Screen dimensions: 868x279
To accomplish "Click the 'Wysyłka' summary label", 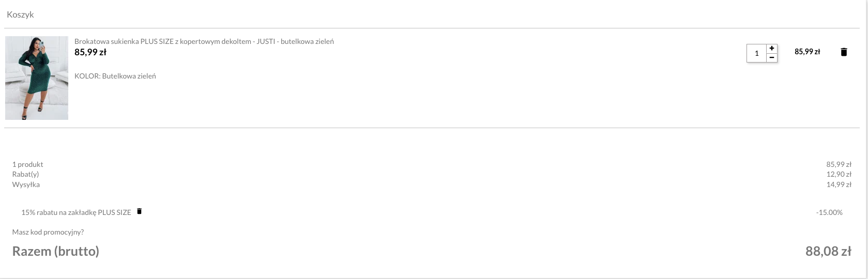I will tap(26, 184).
